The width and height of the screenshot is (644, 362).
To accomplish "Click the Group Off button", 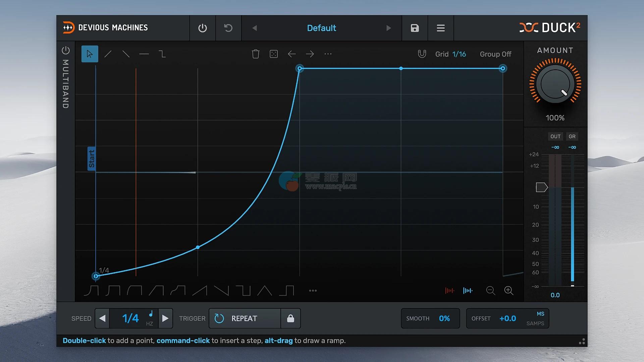I will point(495,54).
